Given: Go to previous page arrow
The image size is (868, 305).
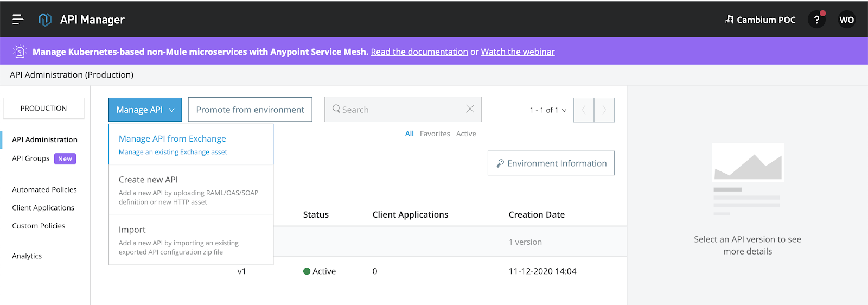Looking at the screenshot, I should pos(584,110).
